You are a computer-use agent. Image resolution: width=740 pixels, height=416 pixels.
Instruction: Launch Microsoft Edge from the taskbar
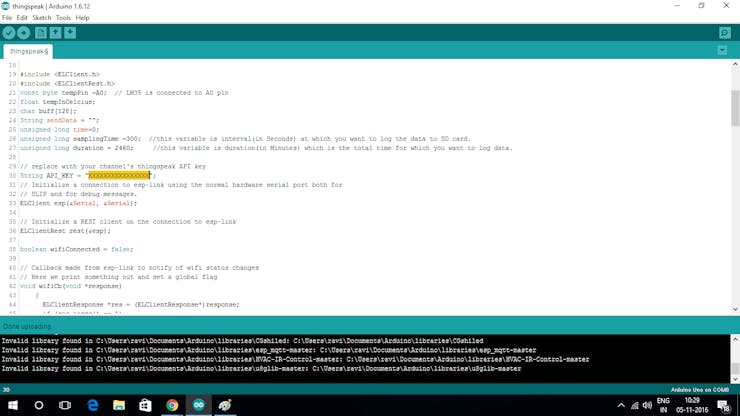[x=92, y=405]
